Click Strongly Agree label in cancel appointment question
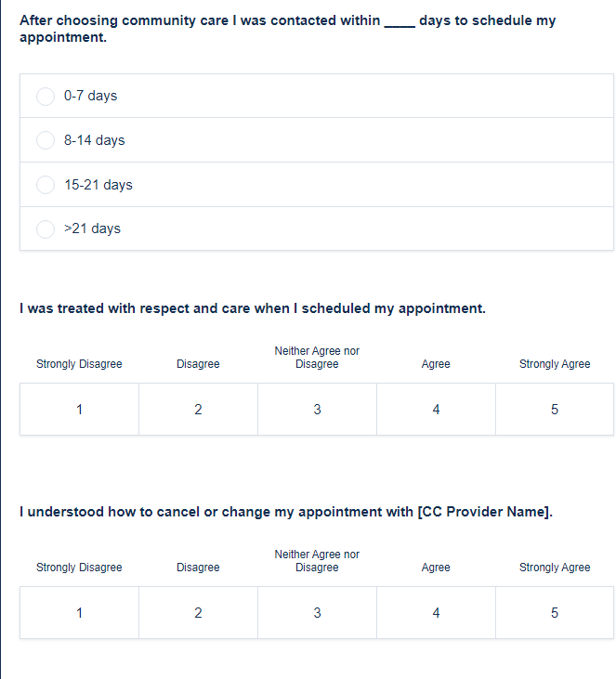Viewport: 616px width, 679px height. coord(555,568)
